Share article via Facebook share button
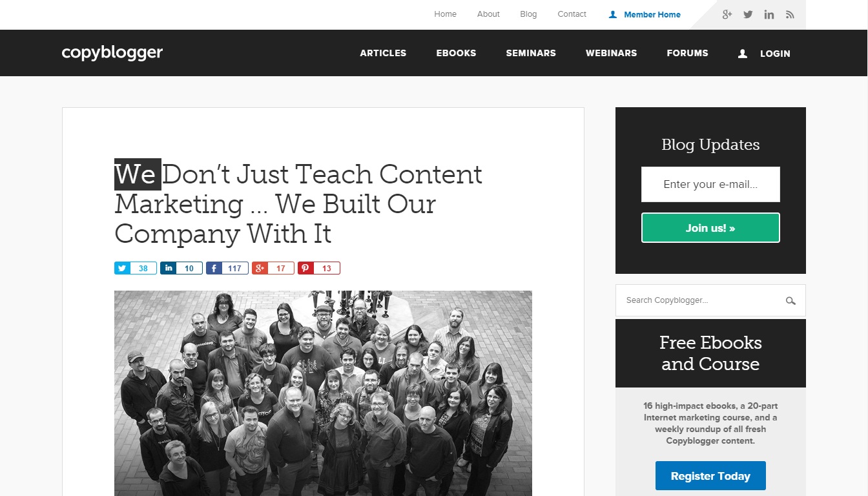Viewport: 868px width, 496px height. [x=227, y=268]
